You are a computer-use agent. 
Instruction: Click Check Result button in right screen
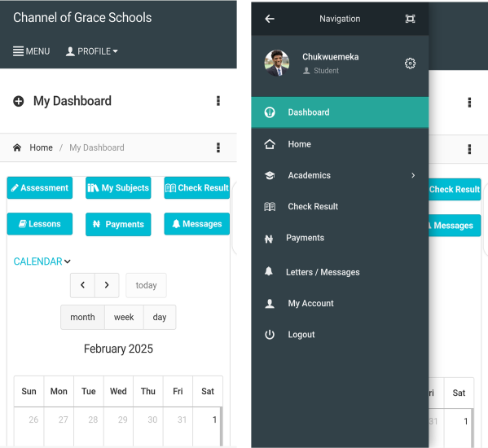coord(455,190)
